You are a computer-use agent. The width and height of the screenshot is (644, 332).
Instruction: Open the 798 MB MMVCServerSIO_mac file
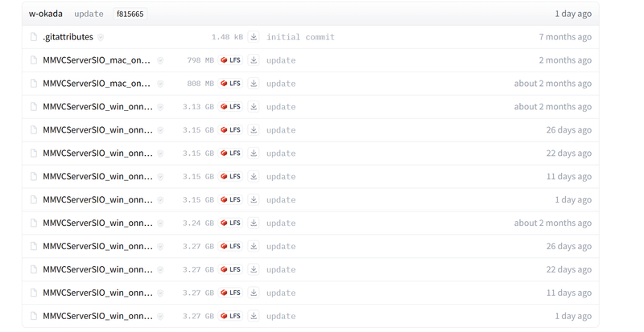pos(97,60)
